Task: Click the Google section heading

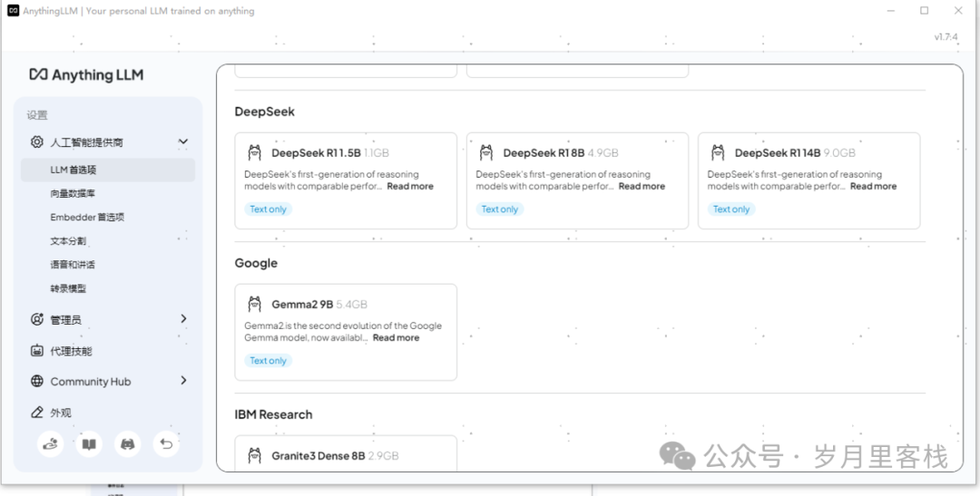Action: coord(256,263)
